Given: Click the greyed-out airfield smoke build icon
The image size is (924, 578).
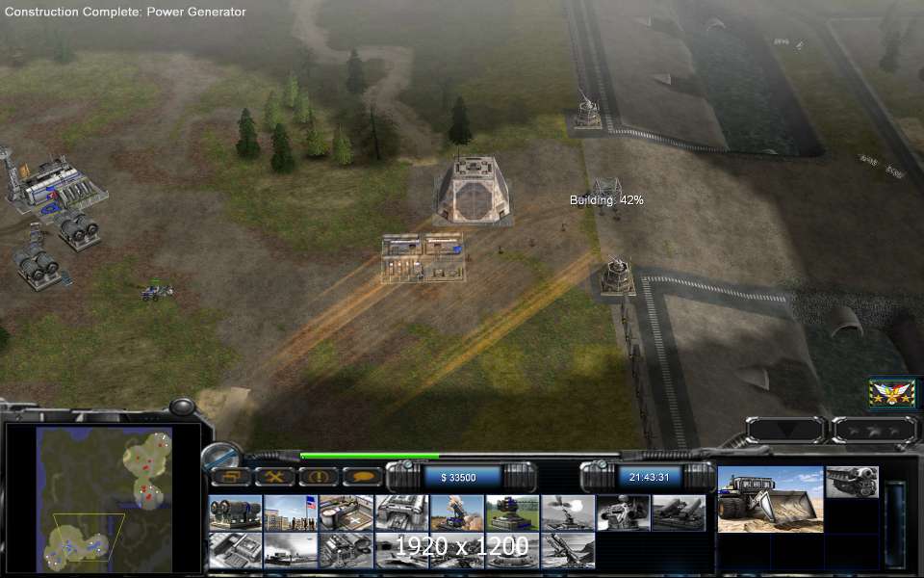Looking at the screenshot, I should pyautogui.click(x=290, y=550).
